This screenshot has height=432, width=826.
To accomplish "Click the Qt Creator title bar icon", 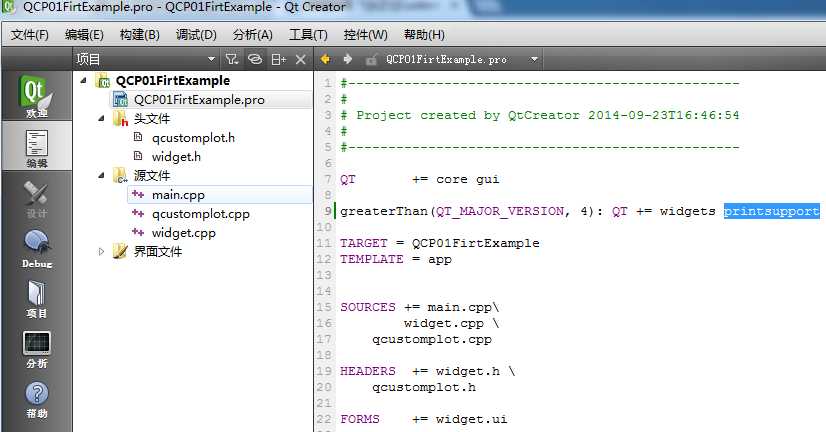I will [8, 7].
